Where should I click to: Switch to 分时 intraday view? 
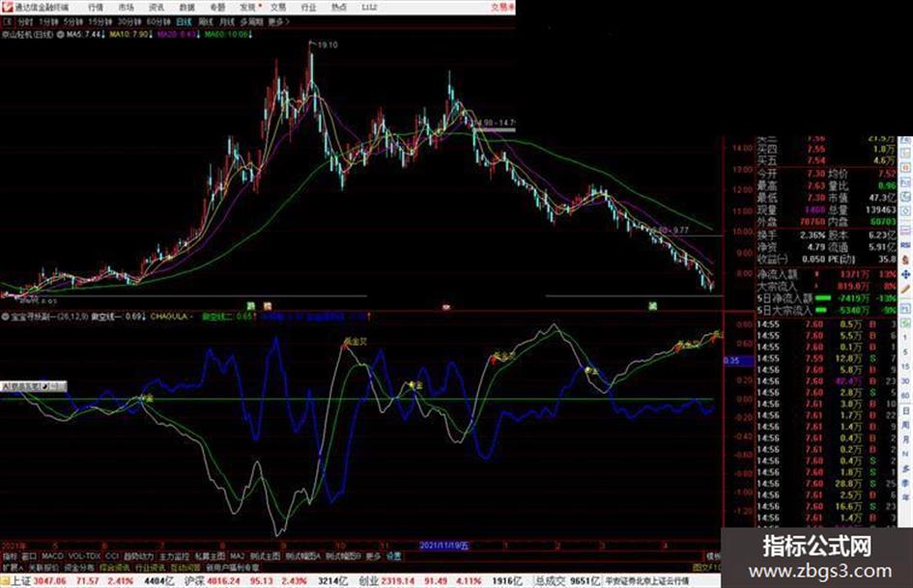pyautogui.click(x=25, y=21)
